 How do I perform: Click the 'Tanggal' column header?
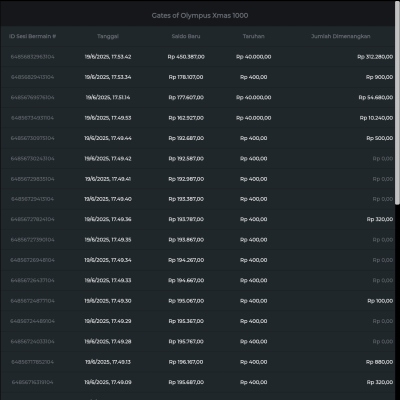point(108,36)
